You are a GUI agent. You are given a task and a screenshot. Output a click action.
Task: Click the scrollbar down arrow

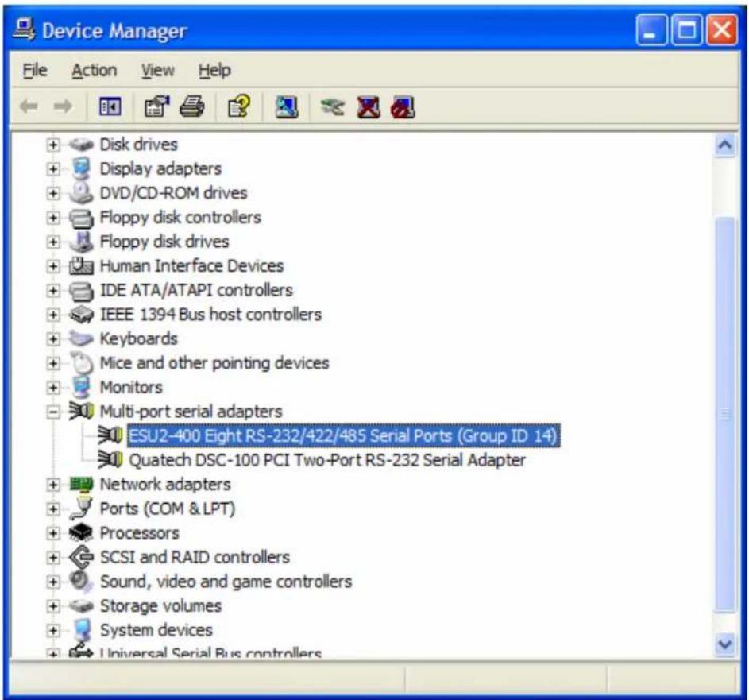click(724, 644)
